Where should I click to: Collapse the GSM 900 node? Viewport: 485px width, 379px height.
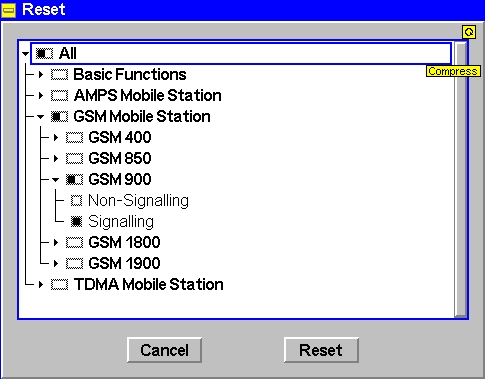pyautogui.click(x=56, y=180)
